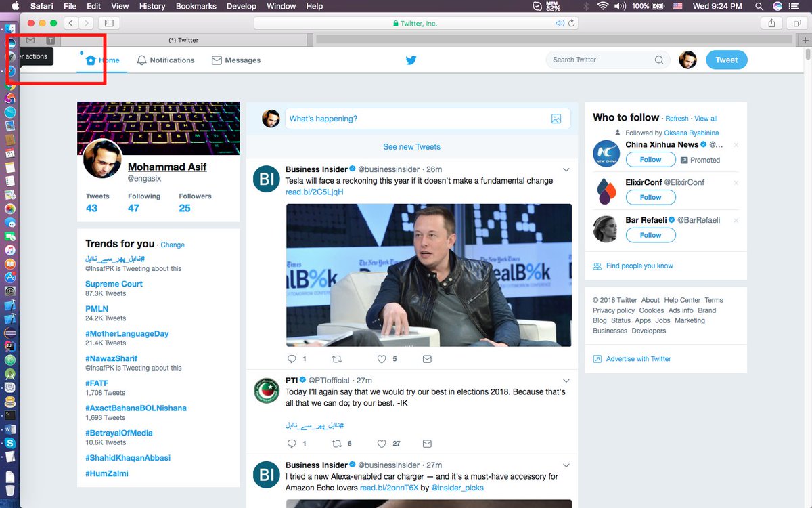This screenshot has height=508, width=812.
Task: Mute tab audio icon in address bar
Action: (x=560, y=23)
